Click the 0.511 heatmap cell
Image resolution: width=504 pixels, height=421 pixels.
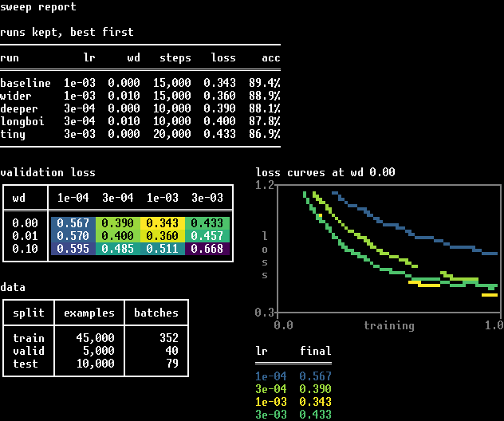tap(163, 249)
